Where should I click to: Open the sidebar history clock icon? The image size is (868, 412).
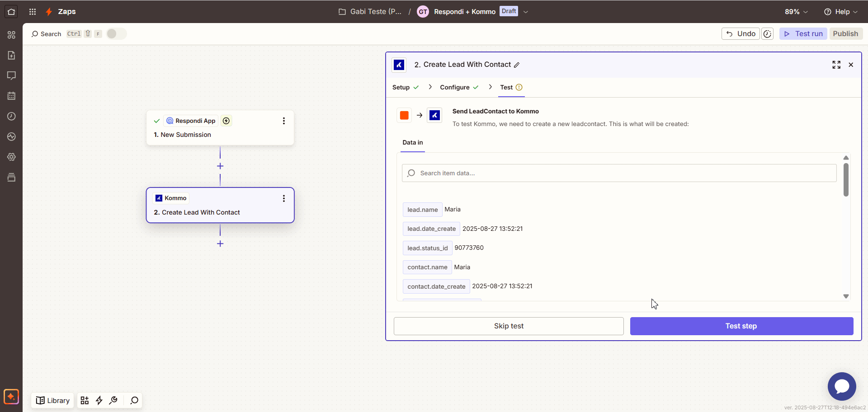11,116
